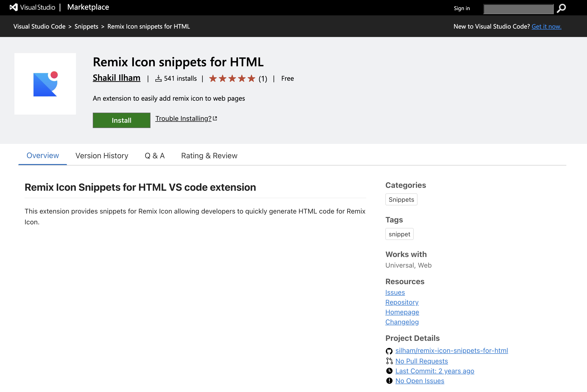This screenshot has width=587, height=392.
Task: Click the pull request icon
Action: click(x=389, y=361)
